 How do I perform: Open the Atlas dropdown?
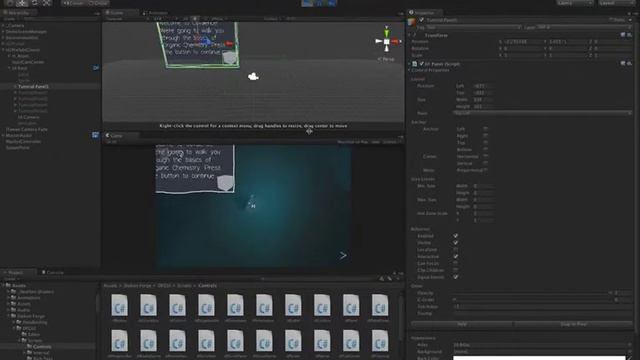[x=542, y=345]
